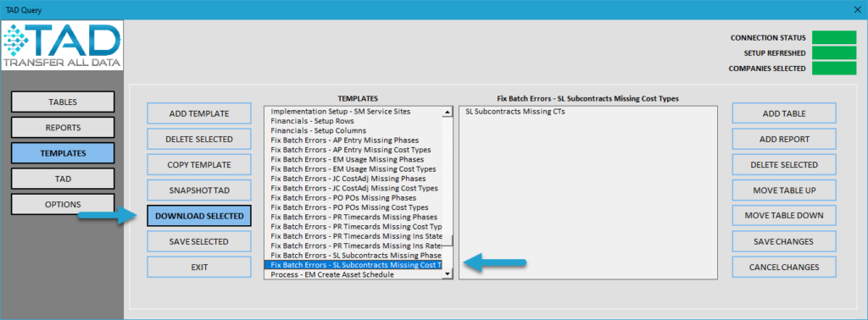Select PR Timecards Missing Phases template
This screenshot has width=868, height=320.
point(353,217)
